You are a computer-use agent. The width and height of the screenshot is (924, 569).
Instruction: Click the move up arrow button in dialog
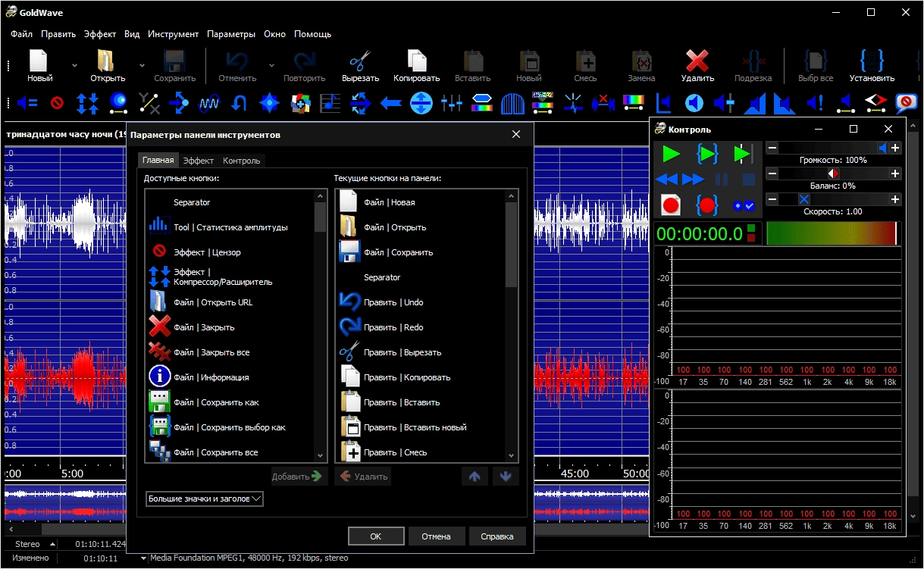point(475,477)
